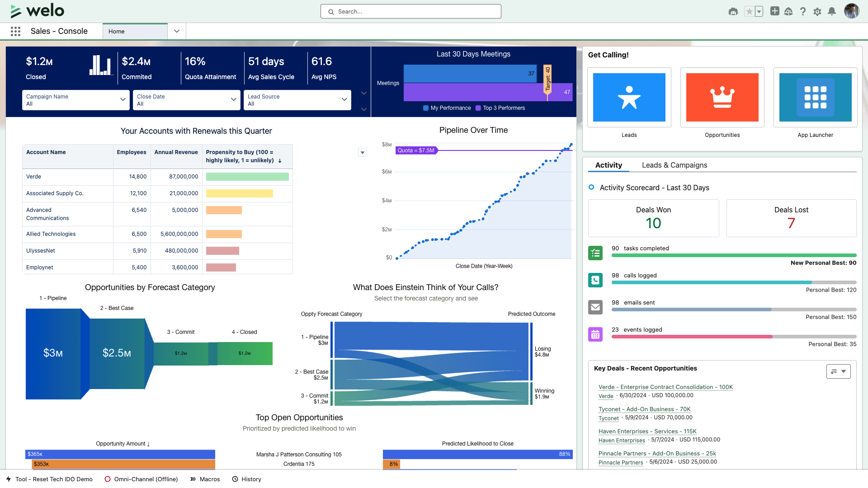This screenshot has height=488, width=868.
Task: Open the Lead Source filter dropdown
Action: point(297,100)
